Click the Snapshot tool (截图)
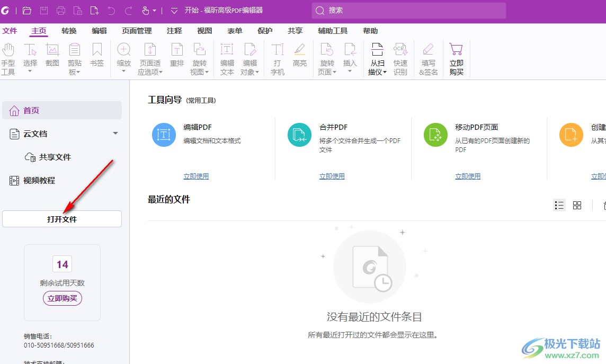Viewport: 606px width, 364px height. pyautogui.click(x=52, y=55)
